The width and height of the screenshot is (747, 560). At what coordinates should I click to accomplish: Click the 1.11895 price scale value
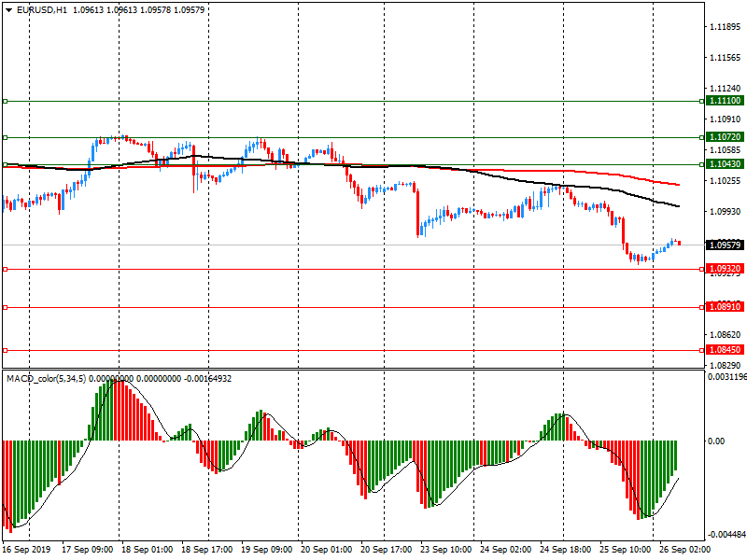click(x=726, y=27)
